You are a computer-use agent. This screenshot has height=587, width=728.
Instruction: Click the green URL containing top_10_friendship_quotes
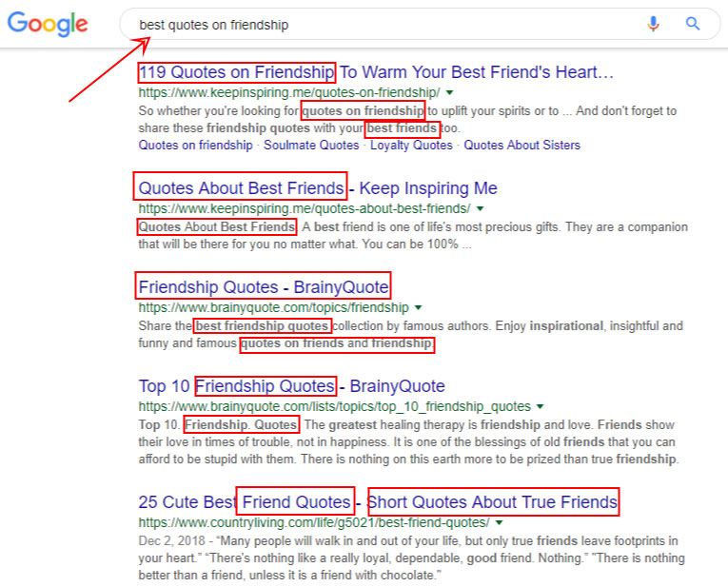click(x=334, y=406)
